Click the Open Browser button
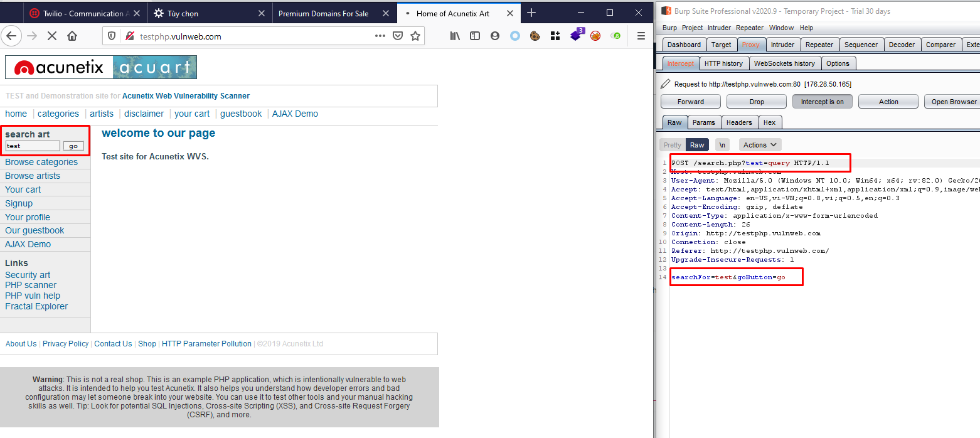Viewport: 980px width, 438px height. tap(954, 102)
